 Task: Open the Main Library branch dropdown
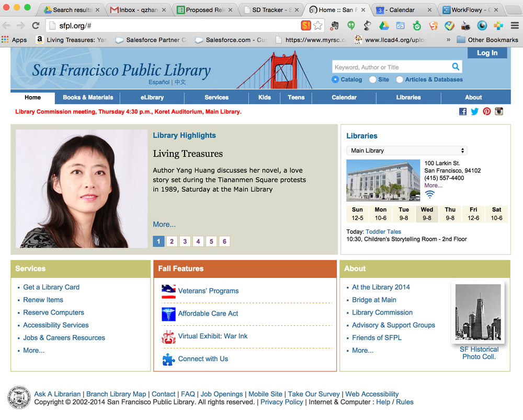[407, 150]
